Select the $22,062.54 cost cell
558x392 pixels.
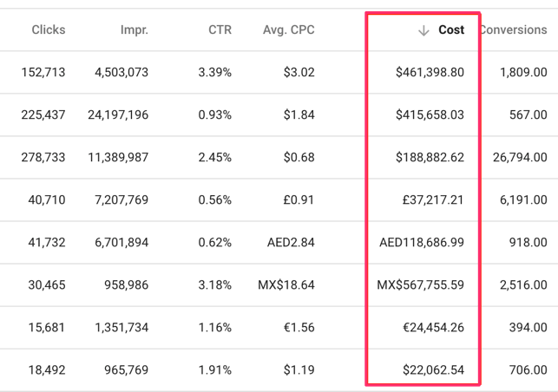pyautogui.click(x=433, y=370)
